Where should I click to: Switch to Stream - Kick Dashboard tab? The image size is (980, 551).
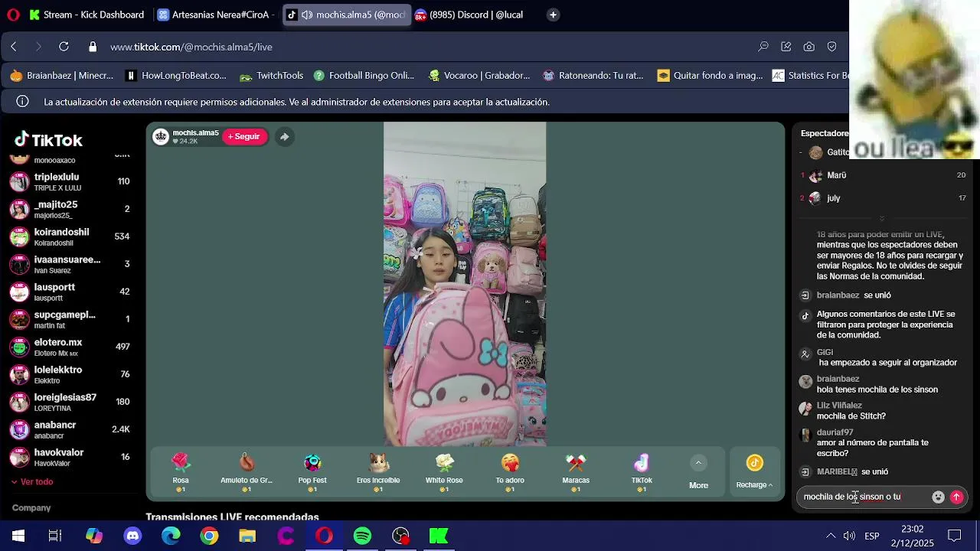click(x=87, y=15)
